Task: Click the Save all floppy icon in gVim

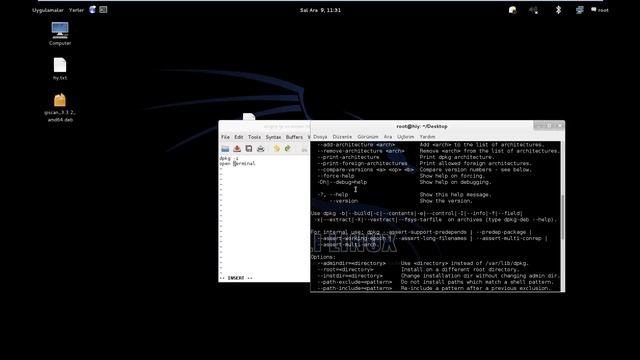Action: [x=249, y=149]
